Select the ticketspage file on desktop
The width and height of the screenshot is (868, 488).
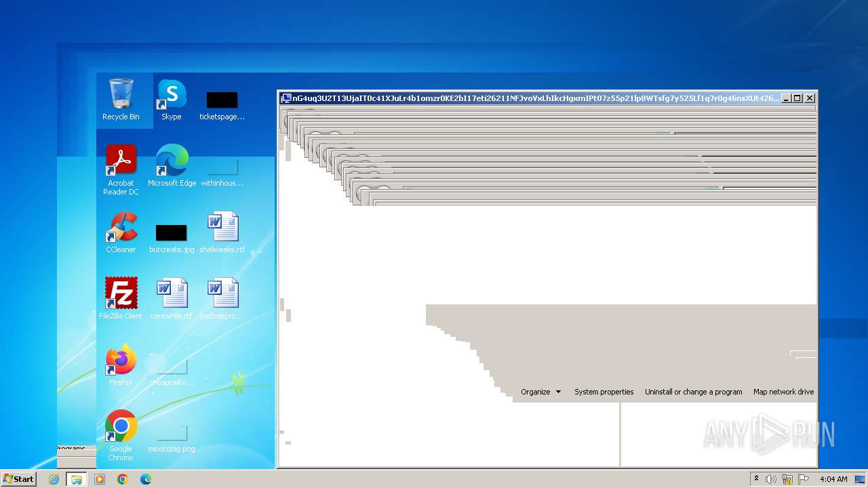point(222,105)
